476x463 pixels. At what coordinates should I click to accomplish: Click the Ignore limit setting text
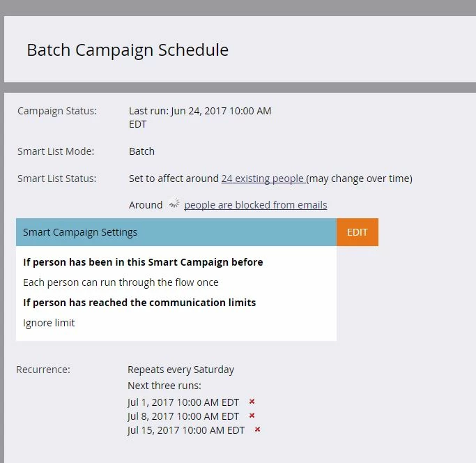(x=49, y=323)
